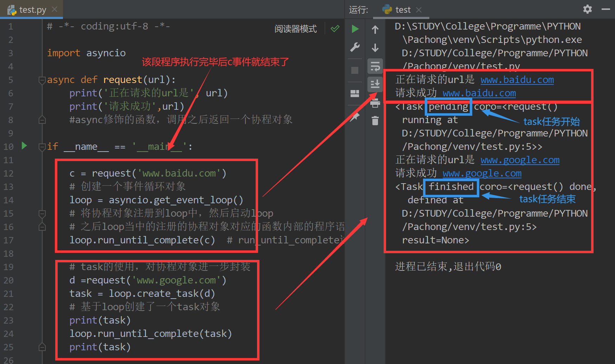The image size is (615, 364).
Task: Go up the stack trace with the up arrow
Action: click(375, 29)
